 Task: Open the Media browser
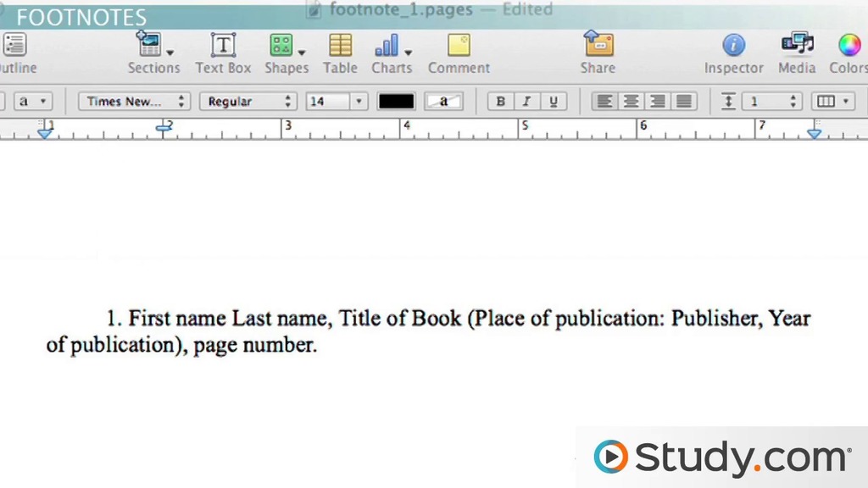[x=796, y=44]
